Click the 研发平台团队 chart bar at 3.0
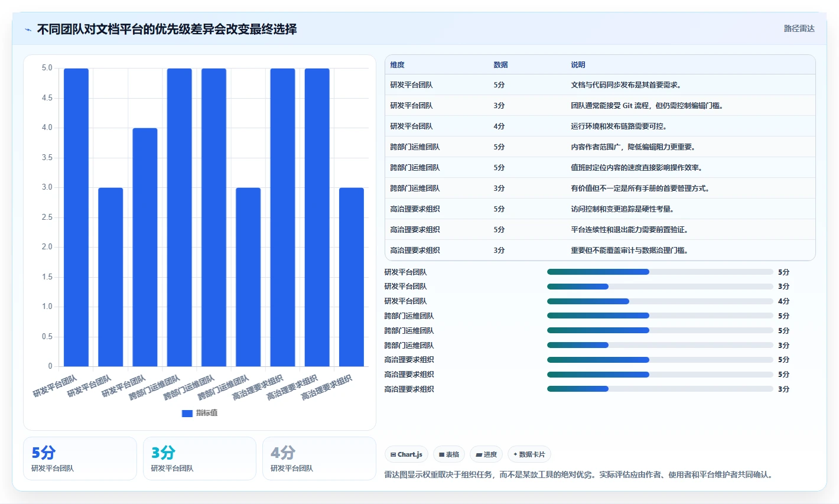 point(110,277)
